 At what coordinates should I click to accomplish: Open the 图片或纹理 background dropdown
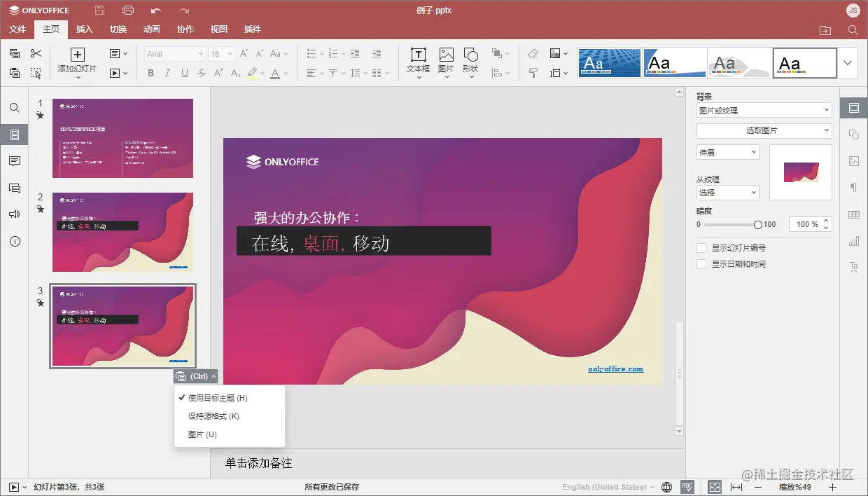pos(763,110)
